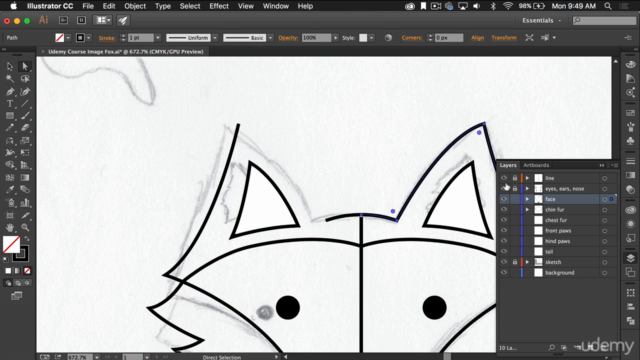Screen dimensions: 640x360
Task: Open the Basic brush definition dropdown
Action: (x=270, y=38)
